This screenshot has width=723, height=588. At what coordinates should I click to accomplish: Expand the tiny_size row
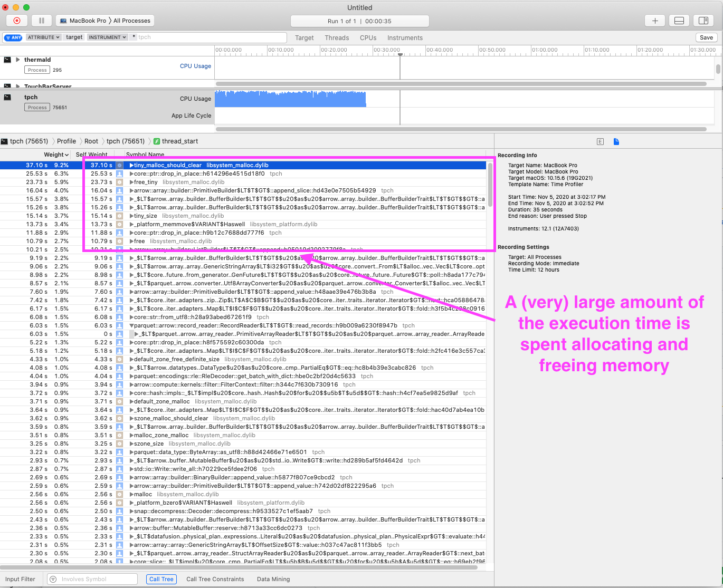[131, 216]
